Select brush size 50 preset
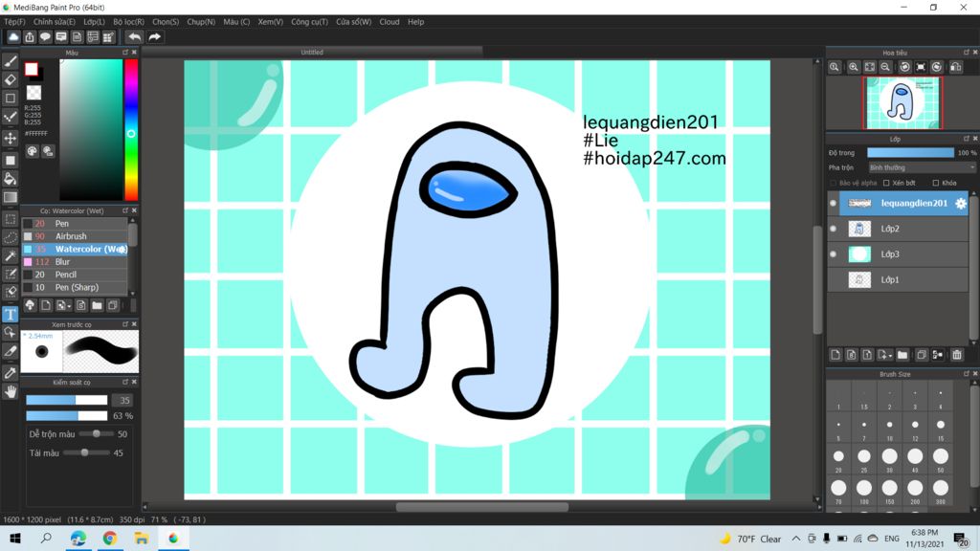The image size is (980, 551). 941,458
